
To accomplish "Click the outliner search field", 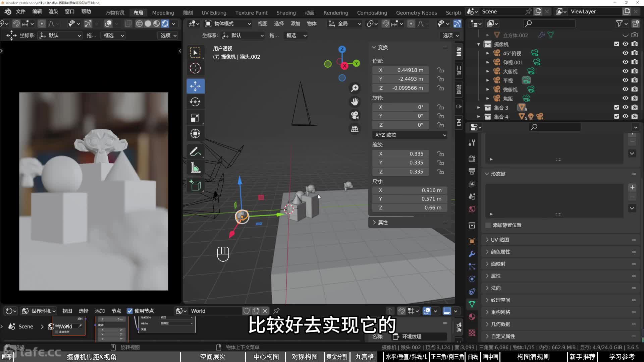I will click(549, 23).
